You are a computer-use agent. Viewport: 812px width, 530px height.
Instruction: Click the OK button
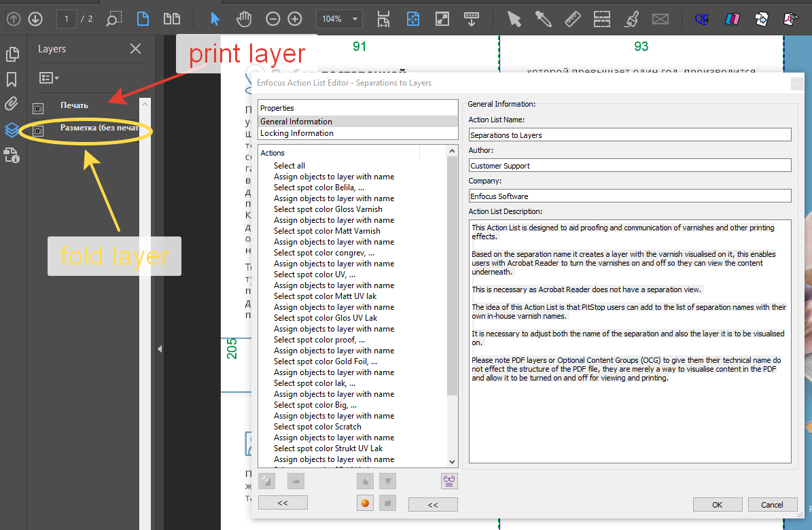718,505
